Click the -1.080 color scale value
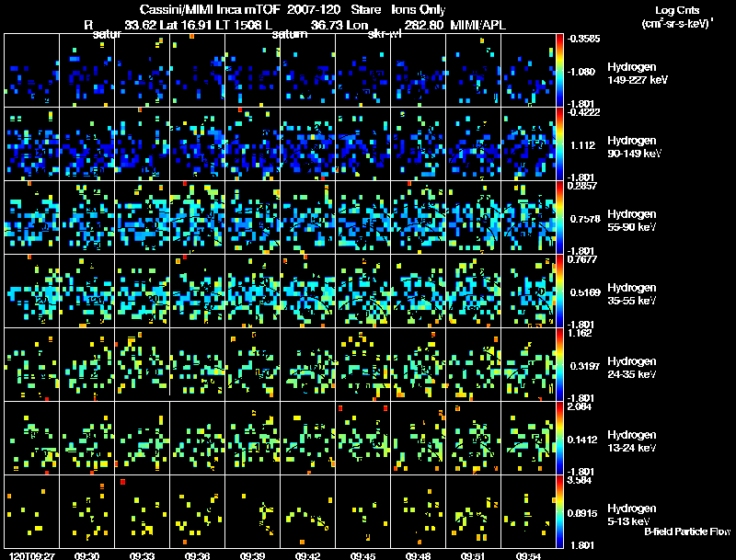This screenshot has height=560, width=736. pyautogui.click(x=582, y=72)
